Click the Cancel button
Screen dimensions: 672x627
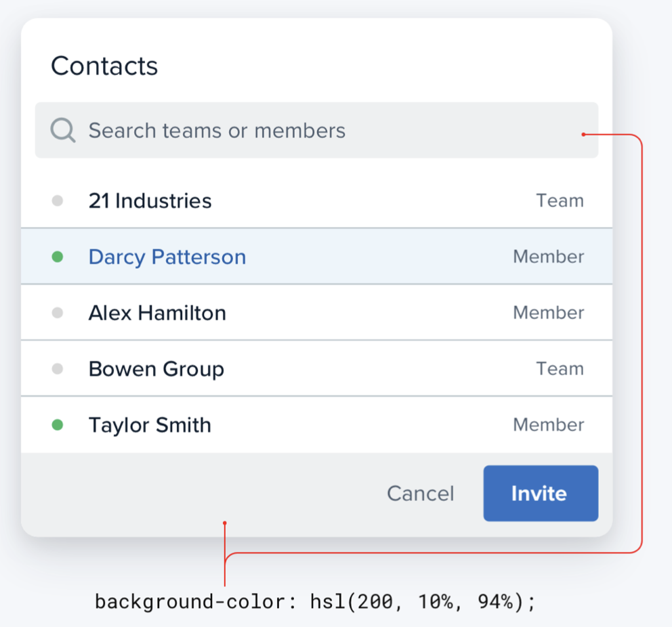[421, 494]
